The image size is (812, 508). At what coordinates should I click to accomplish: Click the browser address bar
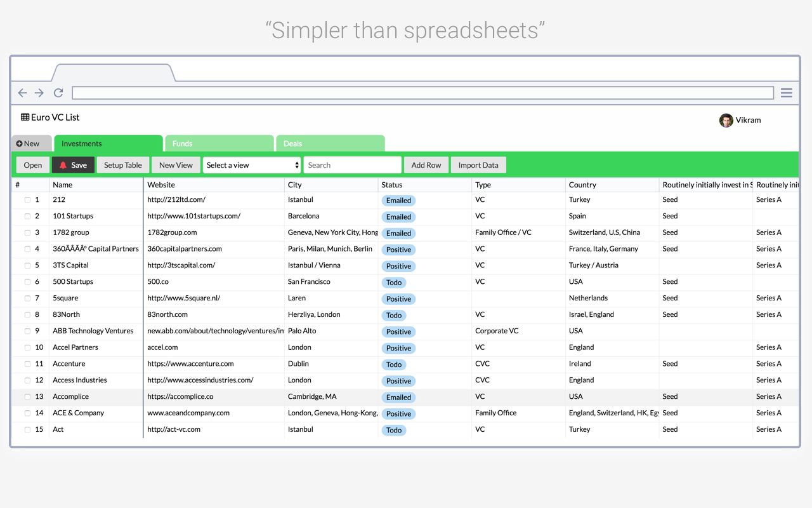[x=422, y=93]
